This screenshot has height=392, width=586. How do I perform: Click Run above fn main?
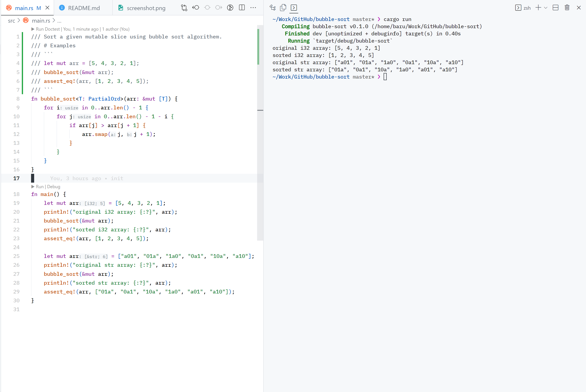39,187
